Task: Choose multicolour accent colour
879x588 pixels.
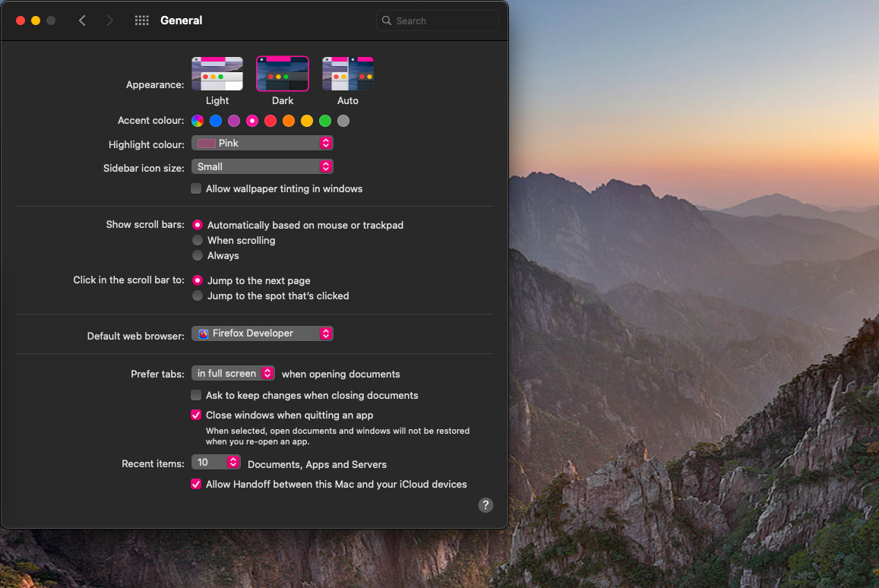Action: click(x=198, y=121)
